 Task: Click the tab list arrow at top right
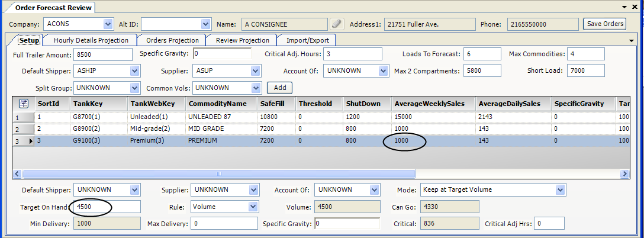624,7
